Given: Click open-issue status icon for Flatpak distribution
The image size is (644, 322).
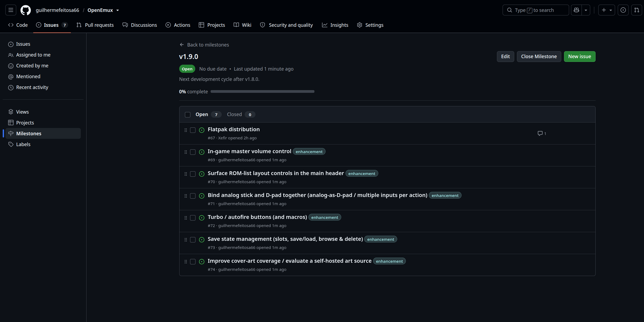Looking at the screenshot, I should click(202, 130).
